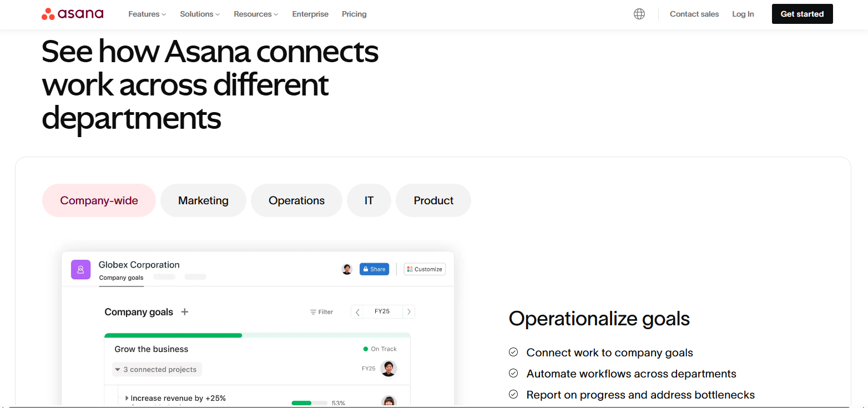The width and height of the screenshot is (868, 408).
Task: Click the plus icon beside Company goals
Action: coord(185,312)
